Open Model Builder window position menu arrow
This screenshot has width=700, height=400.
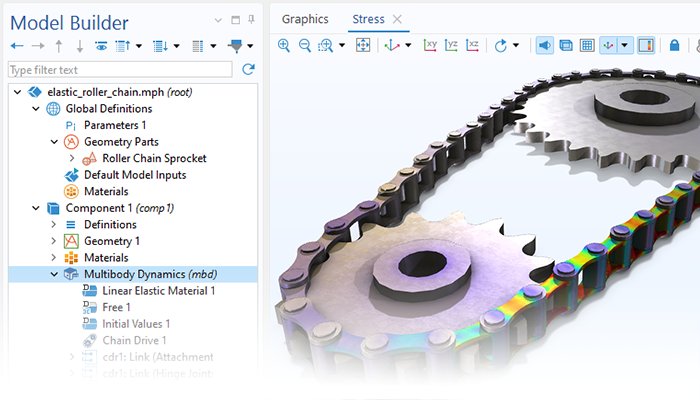(x=218, y=20)
